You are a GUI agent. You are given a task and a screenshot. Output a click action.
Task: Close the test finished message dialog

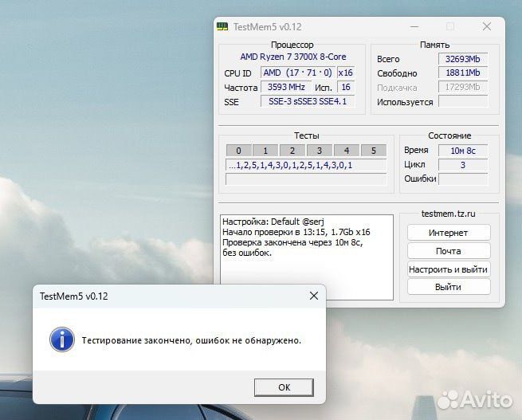[314, 296]
